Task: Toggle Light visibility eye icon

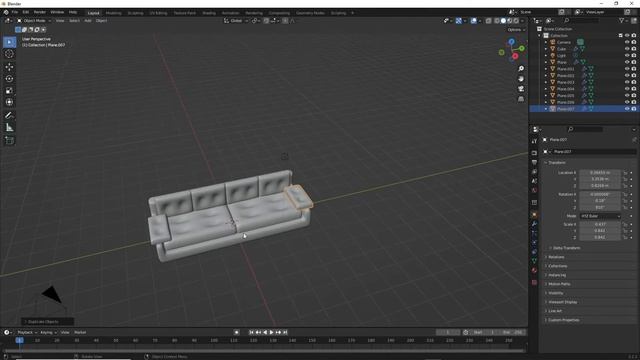Action: (x=627, y=56)
